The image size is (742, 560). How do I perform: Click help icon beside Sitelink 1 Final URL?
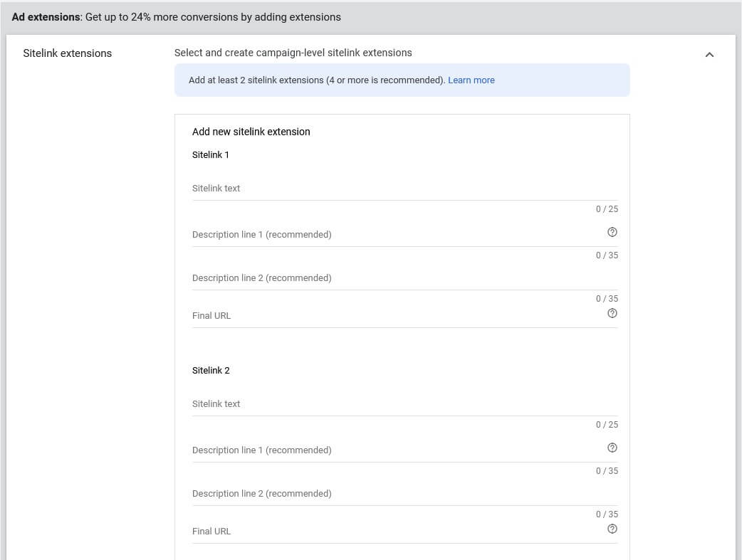pyautogui.click(x=612, y=314)
